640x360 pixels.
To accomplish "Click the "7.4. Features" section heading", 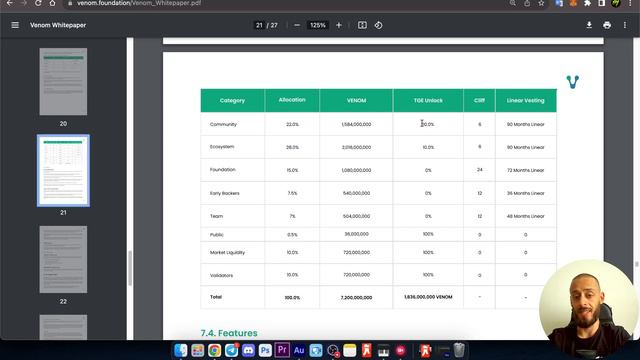I will pyautogui.click(x=229, y=333).
